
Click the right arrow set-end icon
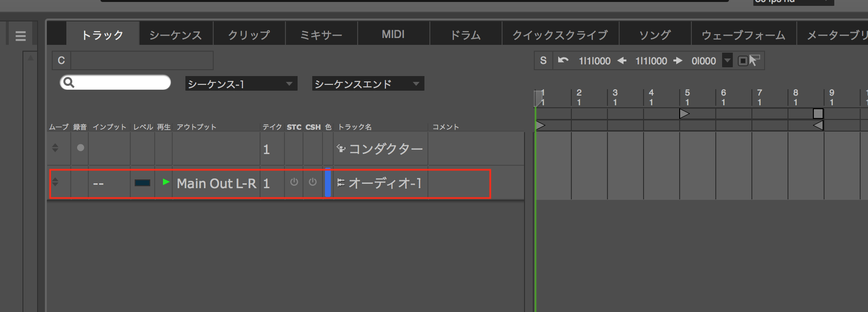pos(678,60)
